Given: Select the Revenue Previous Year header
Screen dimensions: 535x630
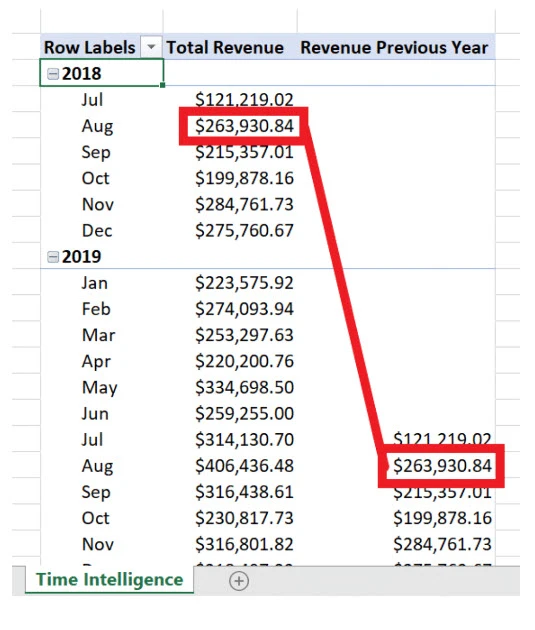Looking at the screenshot, I should coord(394,47).
